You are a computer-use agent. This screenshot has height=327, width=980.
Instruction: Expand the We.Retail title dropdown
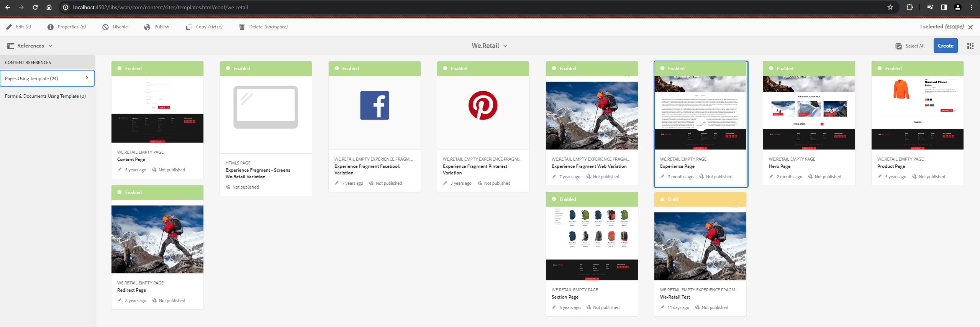[489, 46]
